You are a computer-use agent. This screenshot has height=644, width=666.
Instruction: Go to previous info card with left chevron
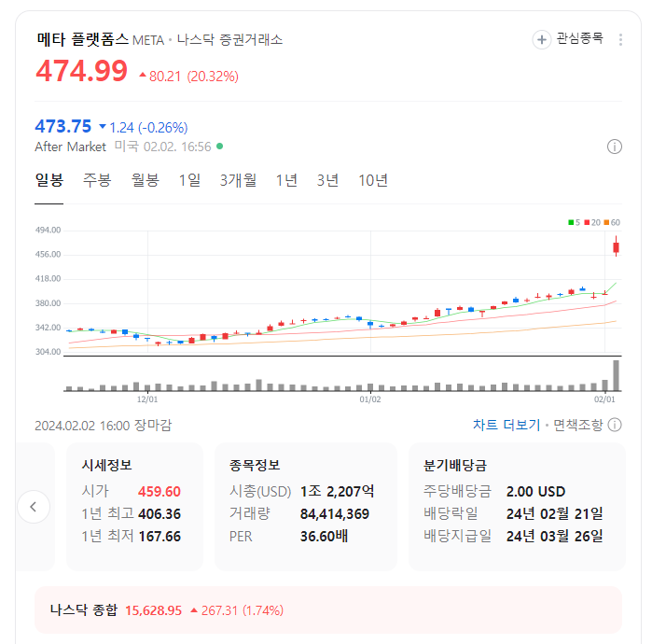coord(34,507)
